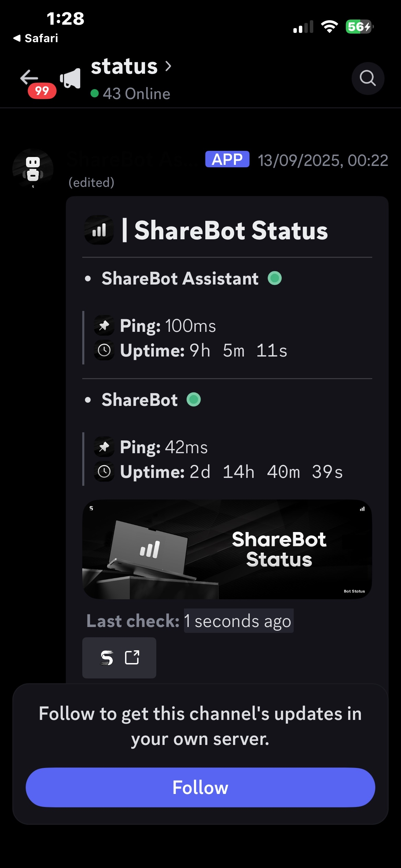Screen dimensions: 401x868
Task: Tap the APP badge on the message
Action: click(227, 159)
